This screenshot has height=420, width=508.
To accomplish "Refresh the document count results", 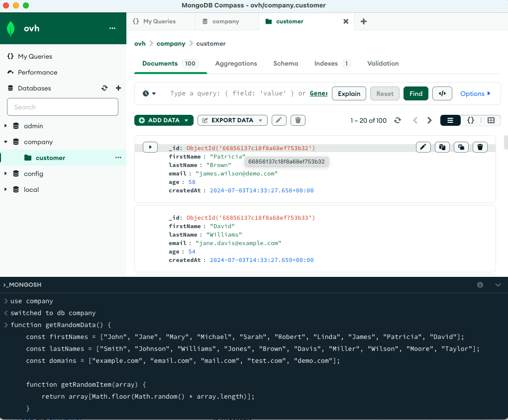I will pos(397,120).
